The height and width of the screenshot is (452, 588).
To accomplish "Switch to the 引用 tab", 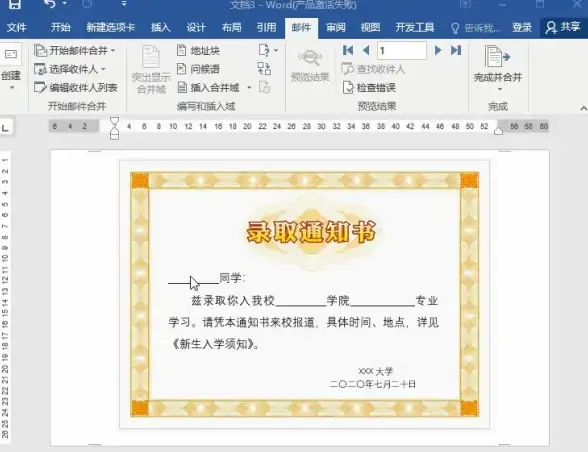I will [x=266, y=27].
